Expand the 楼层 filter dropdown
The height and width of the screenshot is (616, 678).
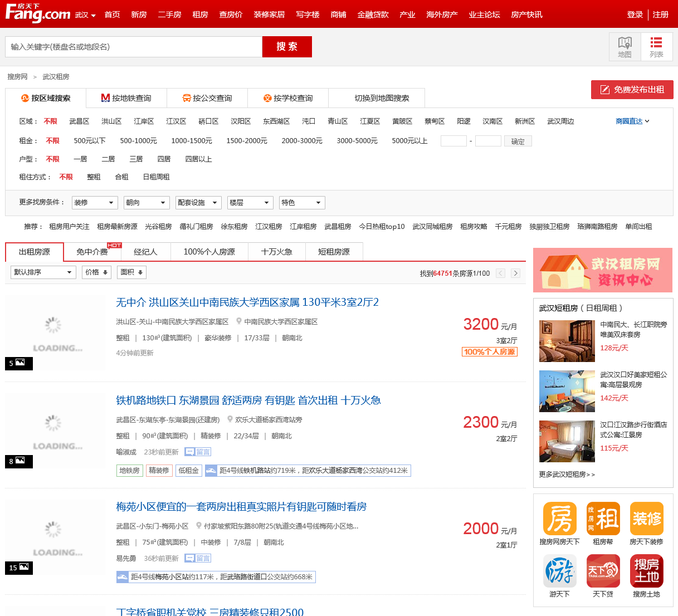pos(250,203)
